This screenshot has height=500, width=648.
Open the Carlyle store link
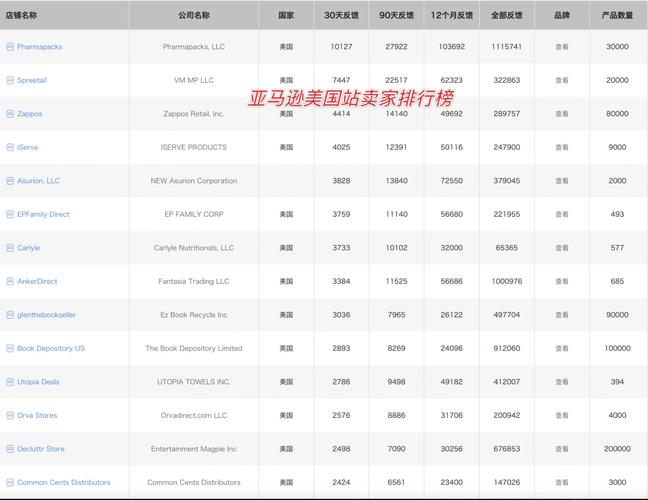pyautogui.click(x=29, y=248)
